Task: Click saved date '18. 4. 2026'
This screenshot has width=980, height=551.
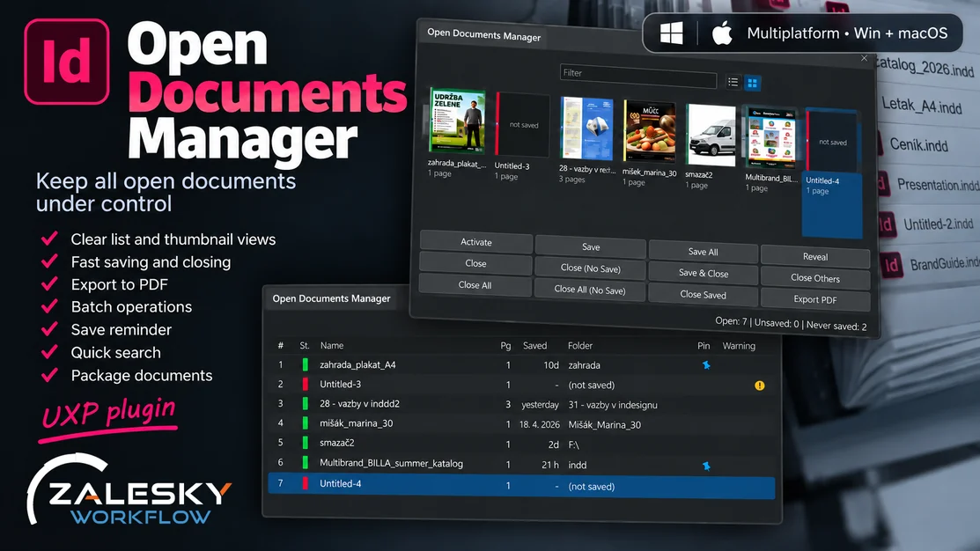Action: [539, 424]
